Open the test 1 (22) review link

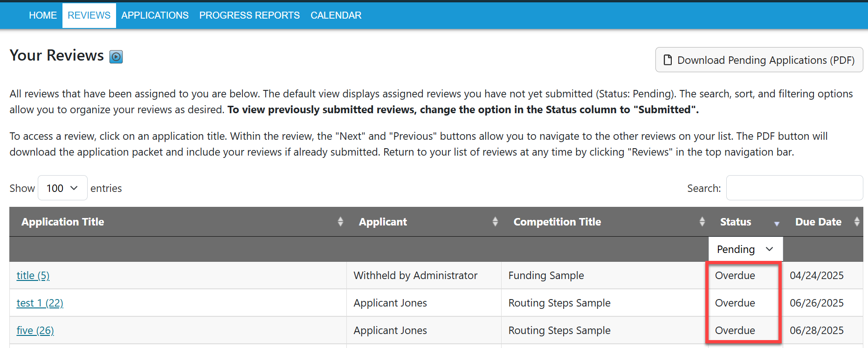click(40, 303)
